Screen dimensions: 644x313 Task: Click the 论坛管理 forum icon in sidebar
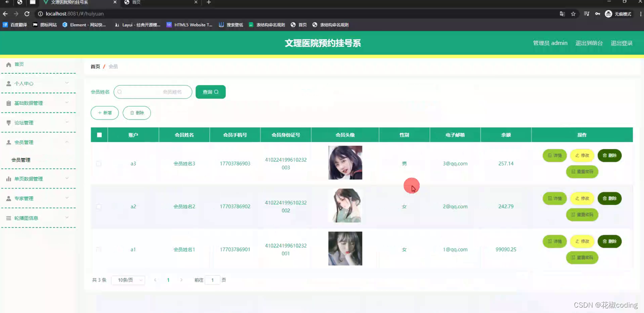[9, 122]
